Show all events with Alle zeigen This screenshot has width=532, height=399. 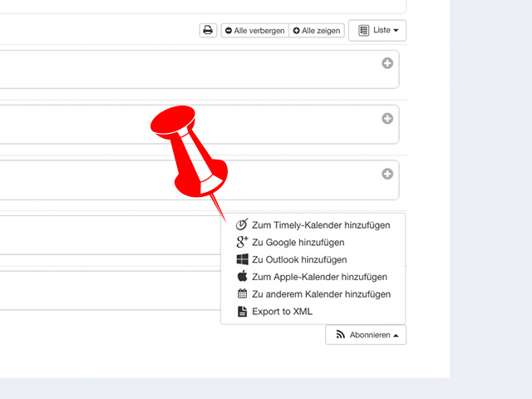(317, 31)
